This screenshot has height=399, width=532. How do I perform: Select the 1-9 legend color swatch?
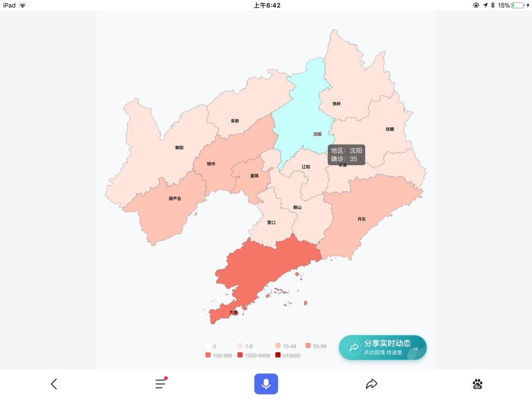tap(239, 346)
